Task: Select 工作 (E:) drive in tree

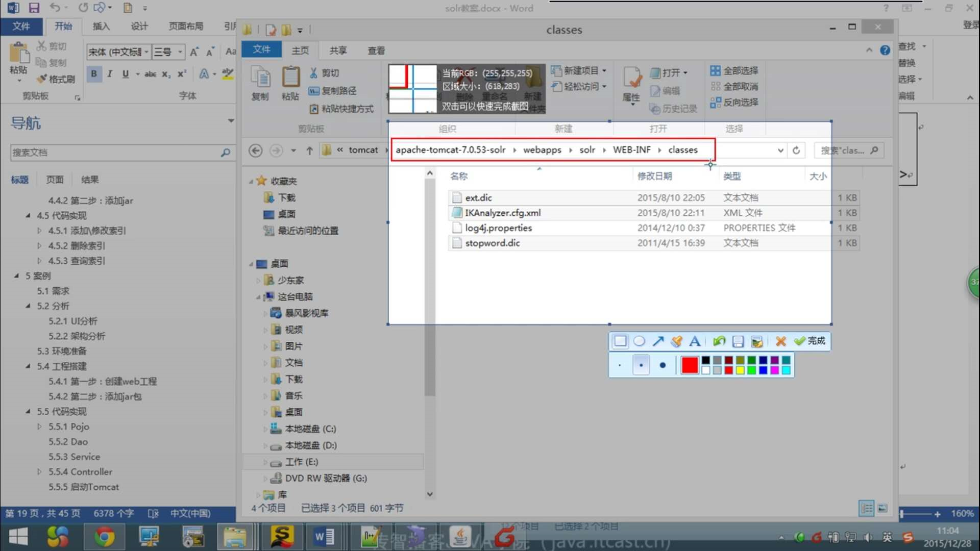Action: pyautogui.click(x=301, y=462)
